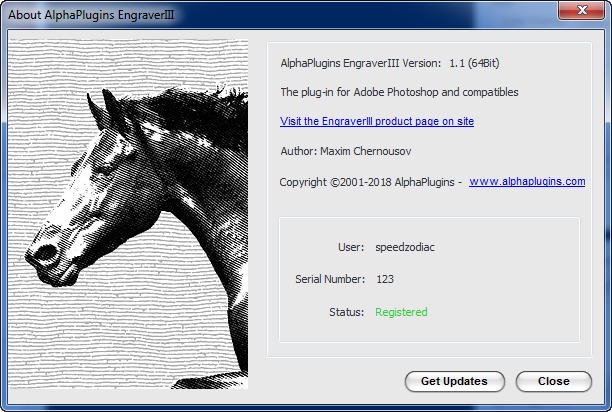This screenshot has width=612, height=412.
Task: Click the green Registered status text
Action: click(401, 312)
